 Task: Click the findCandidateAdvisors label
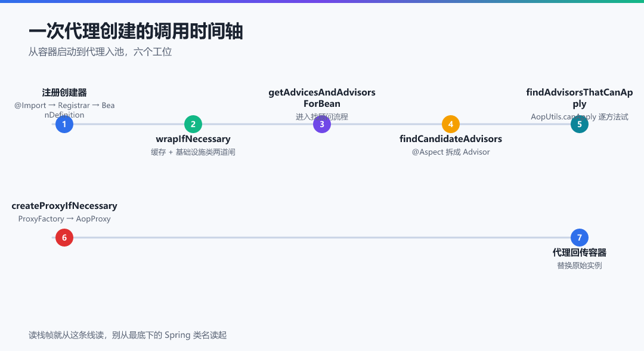point(451,139)
